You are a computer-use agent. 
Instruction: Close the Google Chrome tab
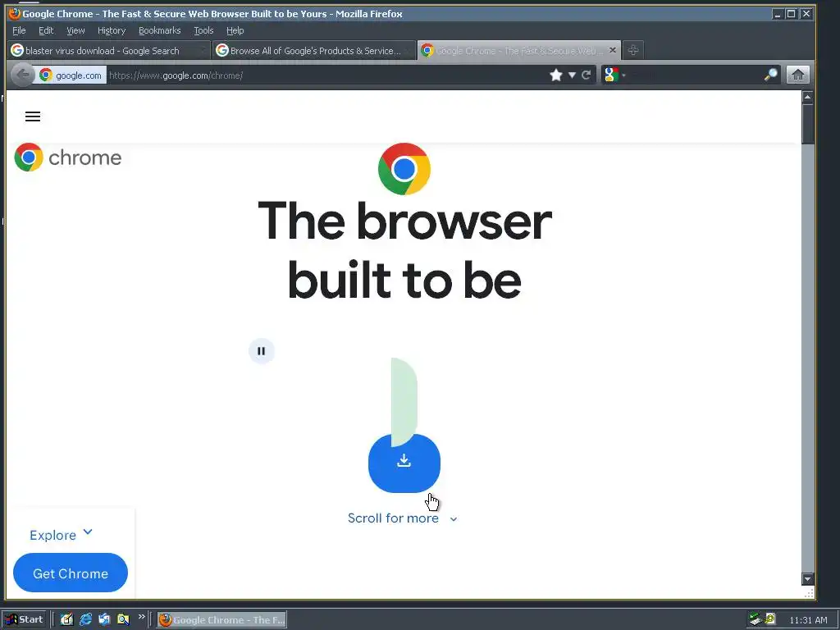[x=612, y=50]
